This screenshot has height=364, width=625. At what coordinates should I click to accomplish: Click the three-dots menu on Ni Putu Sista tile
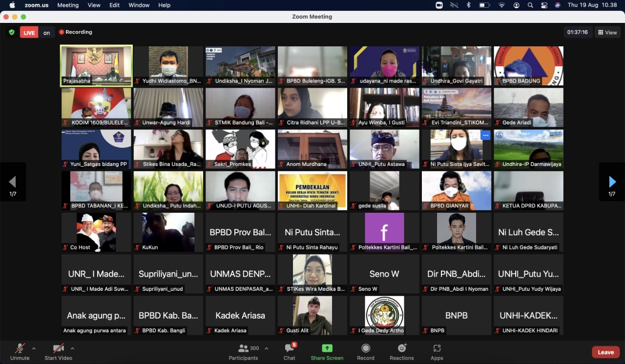485,136
